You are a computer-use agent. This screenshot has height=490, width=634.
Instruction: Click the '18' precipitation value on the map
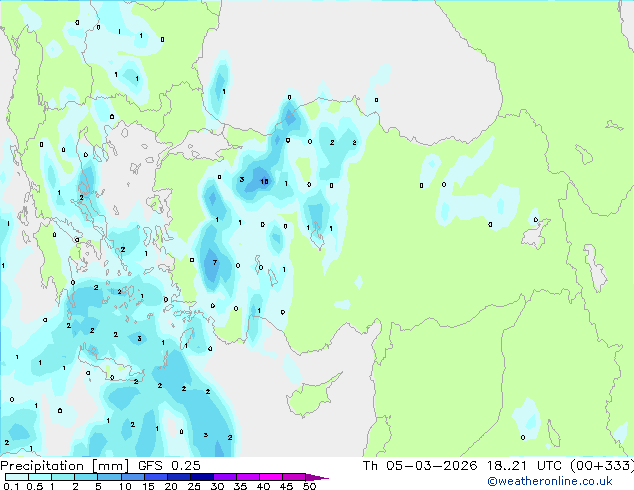click(264, 182)
